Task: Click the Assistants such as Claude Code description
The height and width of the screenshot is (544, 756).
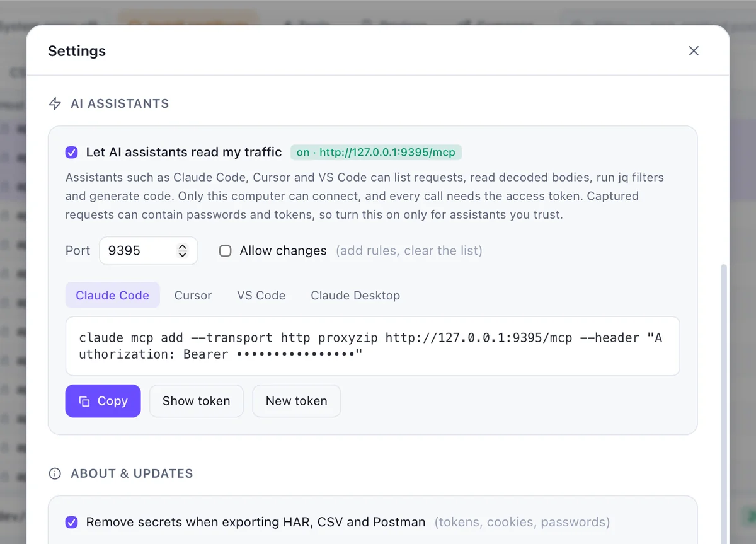Action: 365,196
